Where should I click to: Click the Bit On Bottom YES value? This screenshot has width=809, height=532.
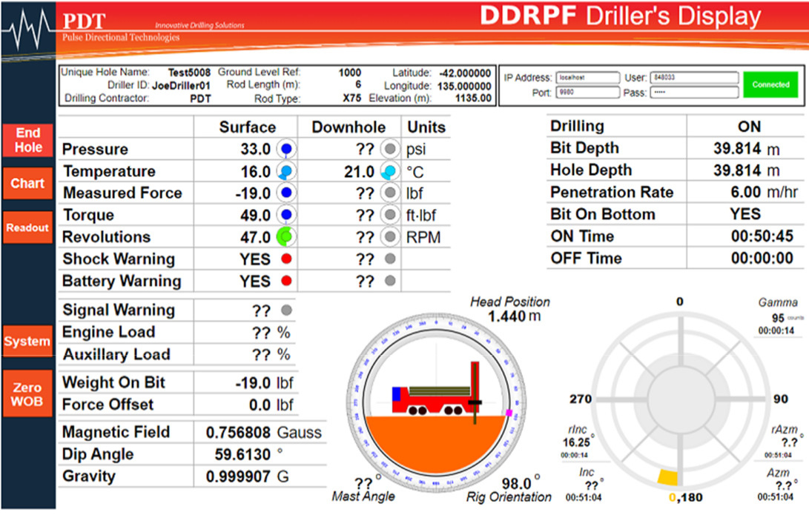click(x=745, y=214)
